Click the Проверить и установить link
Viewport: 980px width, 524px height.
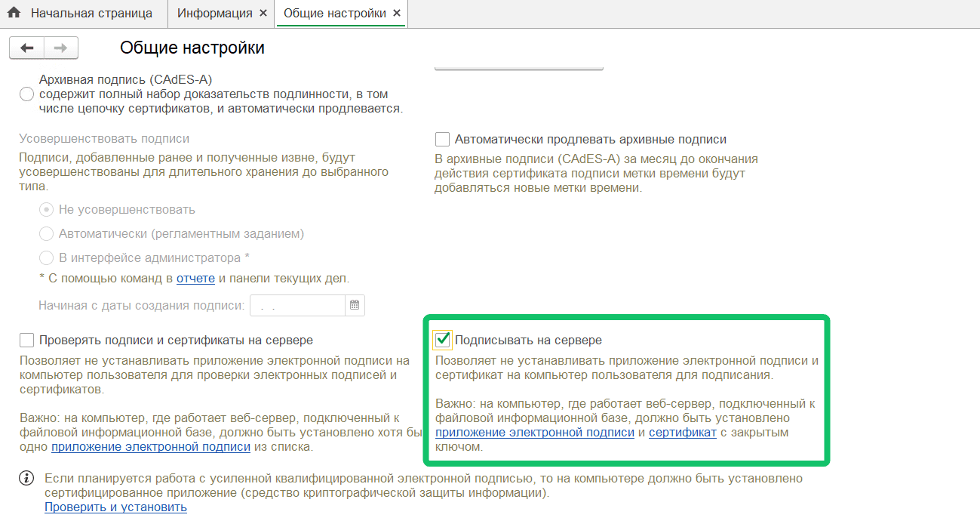(x=115, y=507)
